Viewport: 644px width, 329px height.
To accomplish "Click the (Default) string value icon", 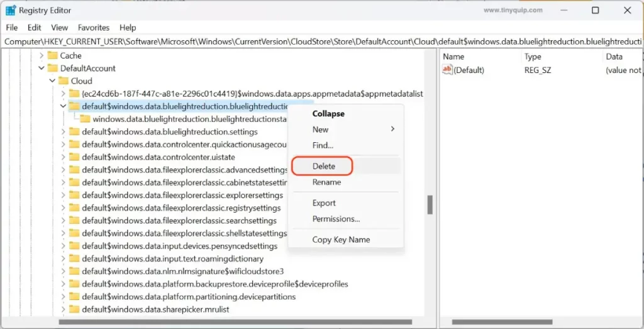I will pos(448,70).
